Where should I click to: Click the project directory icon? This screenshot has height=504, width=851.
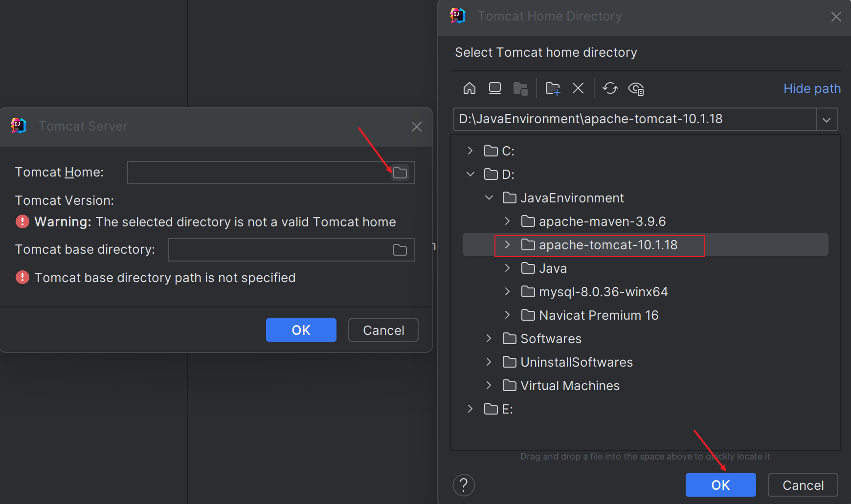(x=520, y=88)
